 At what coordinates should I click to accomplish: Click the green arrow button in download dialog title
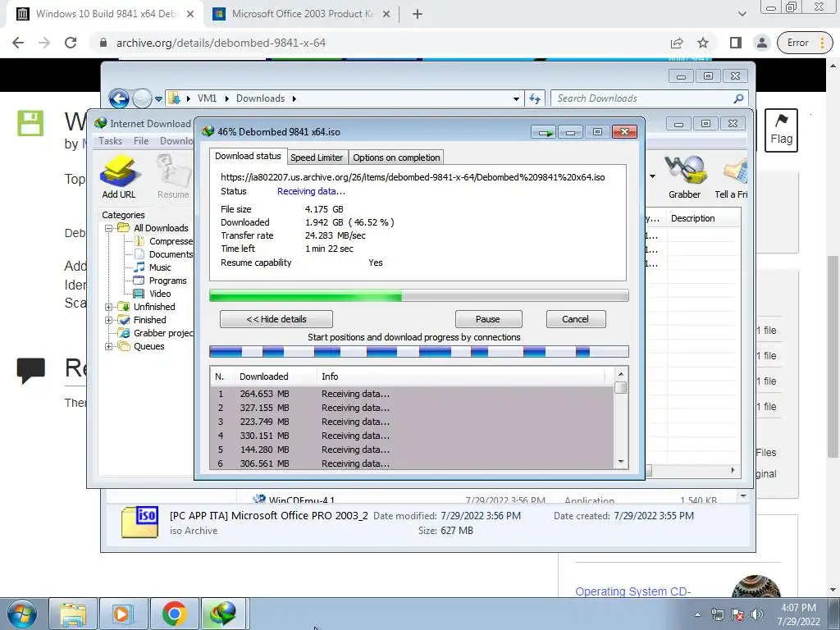[x=545, y=132]
